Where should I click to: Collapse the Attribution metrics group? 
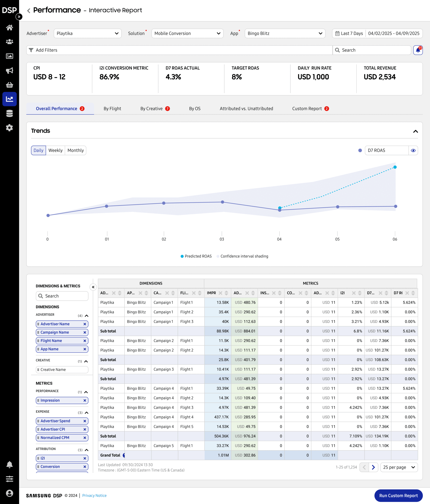[x=87, y=450]
